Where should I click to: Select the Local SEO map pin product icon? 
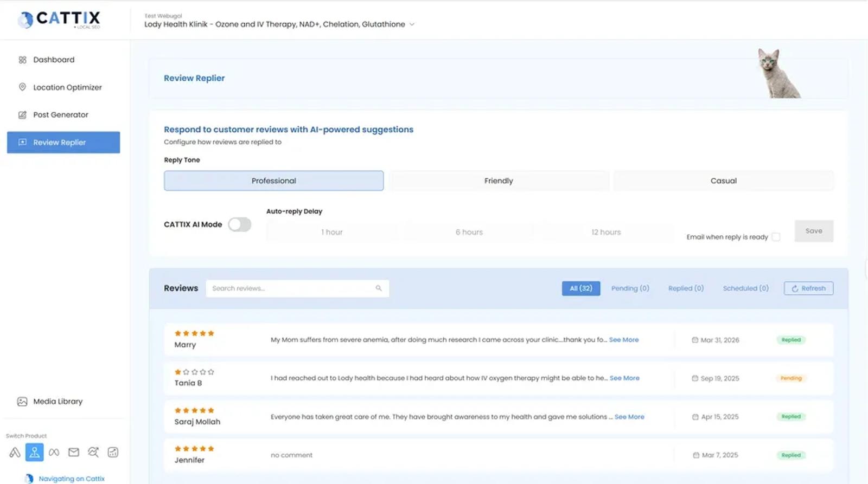coord(34,452)
